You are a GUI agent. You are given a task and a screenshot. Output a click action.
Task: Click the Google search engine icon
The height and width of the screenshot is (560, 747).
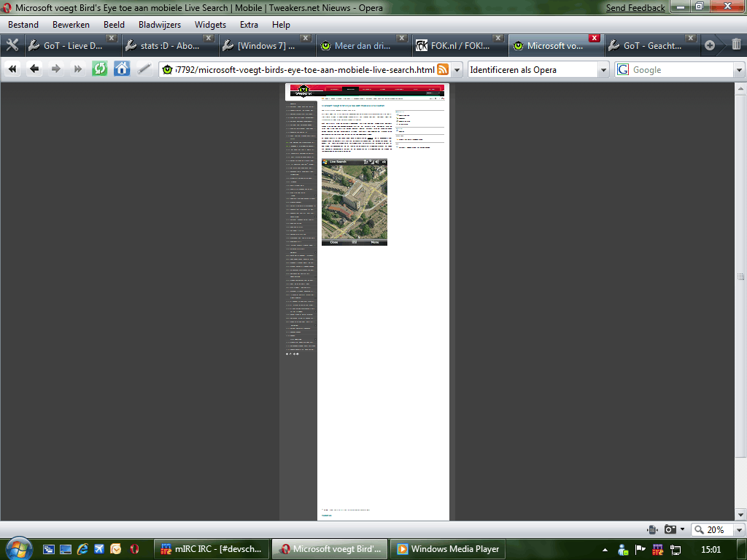tap(623, 69)
